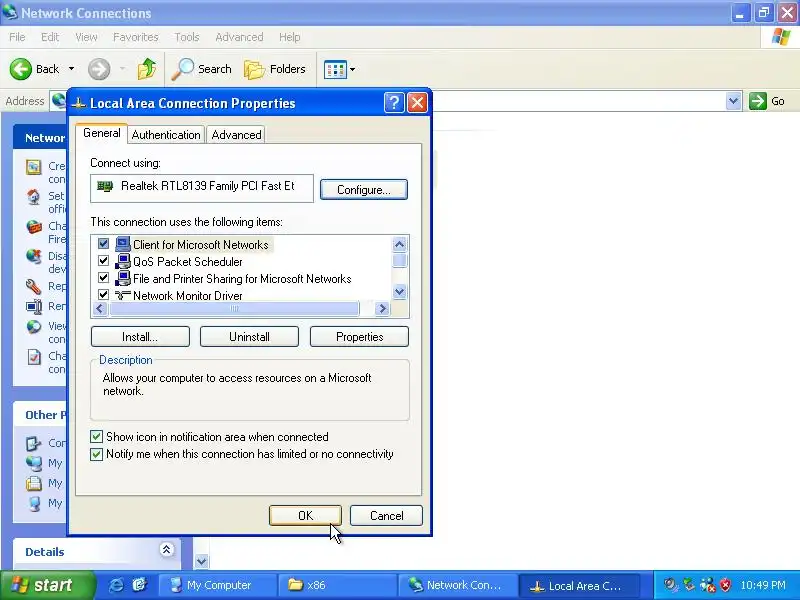This screenshot has height=600, width=800.
Task: Click the green Back arrow icon
Action: point(20,69)
